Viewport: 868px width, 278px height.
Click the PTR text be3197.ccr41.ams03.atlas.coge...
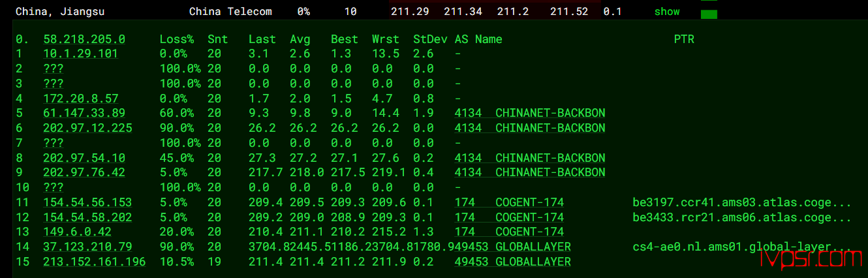743,202
